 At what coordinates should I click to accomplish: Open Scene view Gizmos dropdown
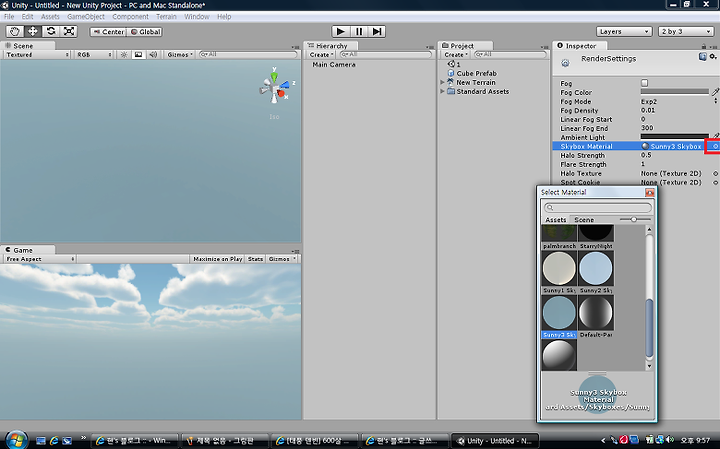click(x=180, y=55)
